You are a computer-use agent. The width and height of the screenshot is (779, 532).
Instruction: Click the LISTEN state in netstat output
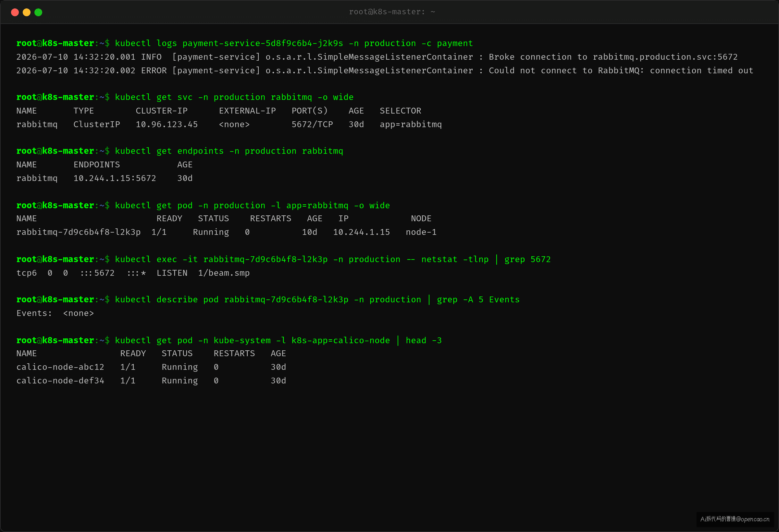click(x=172, y=273)
